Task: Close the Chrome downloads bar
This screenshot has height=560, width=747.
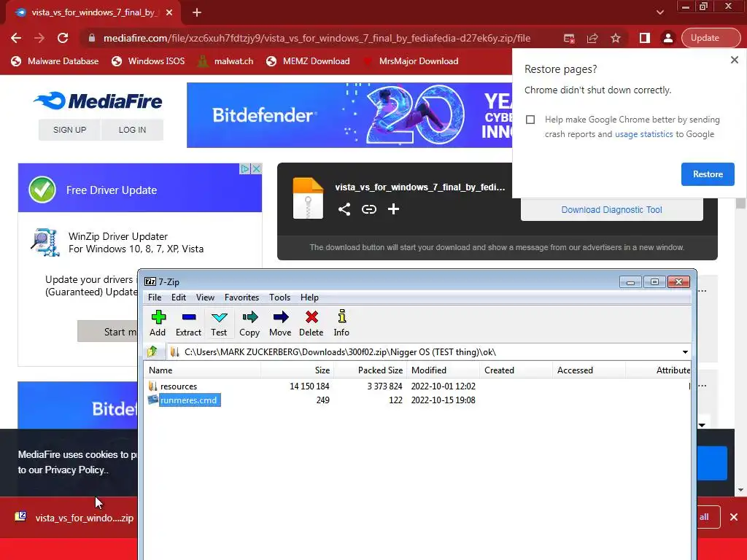Action: [734, 517]
